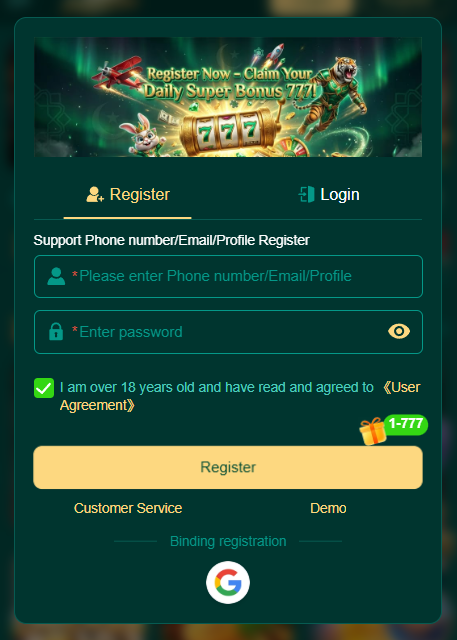The image size is (457, 640).
Task: Click the user silhouette icon in account field
Action: (x=56, y=276)
